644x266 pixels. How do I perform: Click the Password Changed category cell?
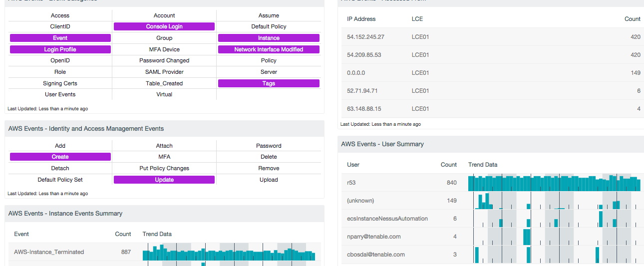coord(164,60)
